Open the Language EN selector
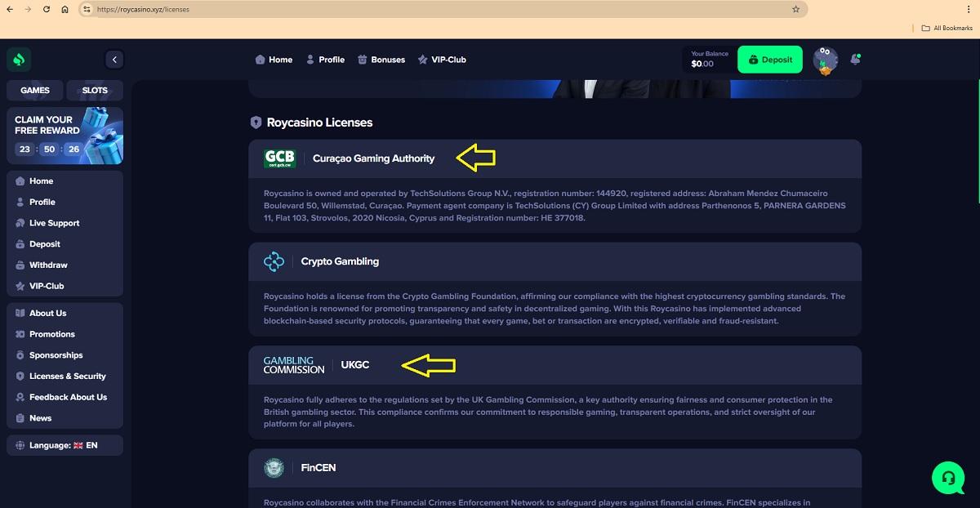 tap(65, 445)
